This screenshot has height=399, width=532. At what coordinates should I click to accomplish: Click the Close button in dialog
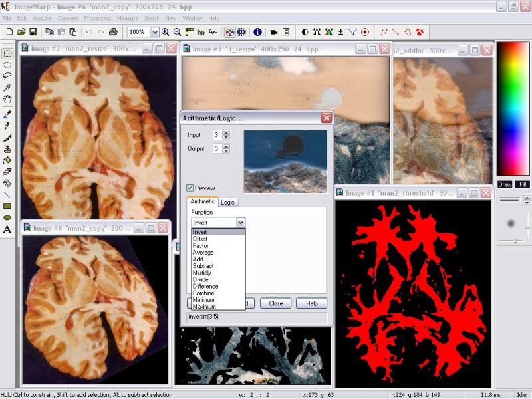[x=276, y=303]
